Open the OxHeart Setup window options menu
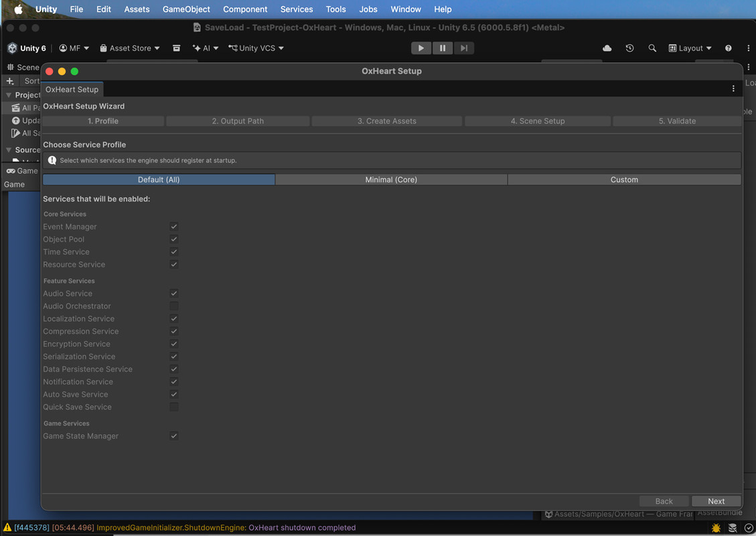The height and width of the screenshot is (536, 756). click(x=733, y=88)
